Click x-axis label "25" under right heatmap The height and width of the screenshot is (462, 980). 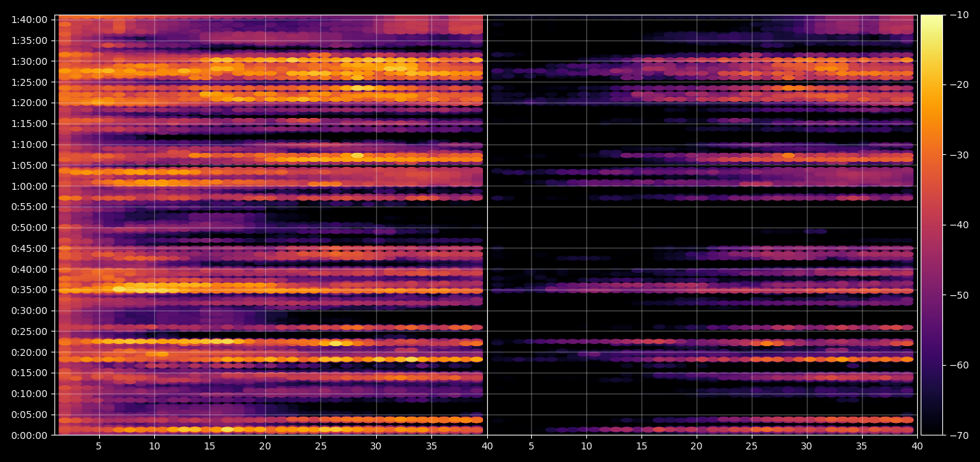coord(752,446)
